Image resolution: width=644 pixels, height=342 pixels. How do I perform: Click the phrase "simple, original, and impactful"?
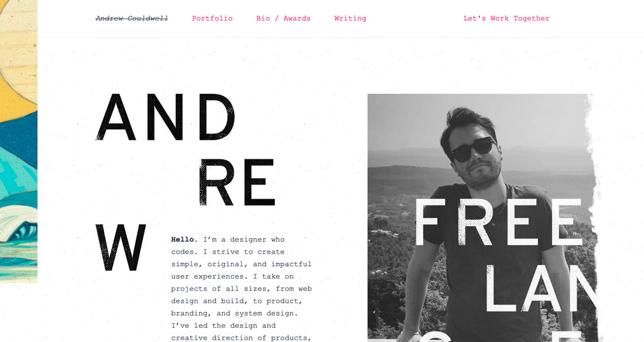coord(241,264)
